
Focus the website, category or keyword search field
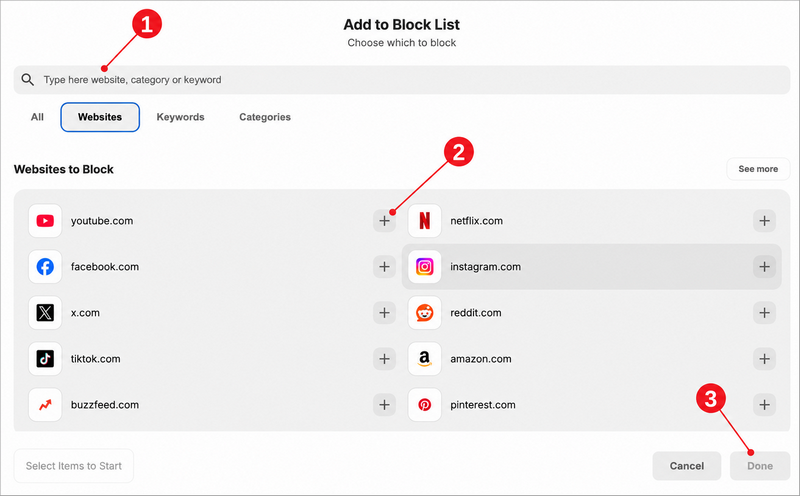pos(402,80)
